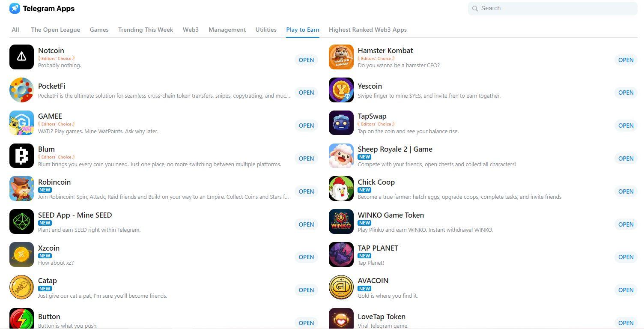Click the Xzcoin app title
Screen dimensions: 644x329
pos(49,248)
